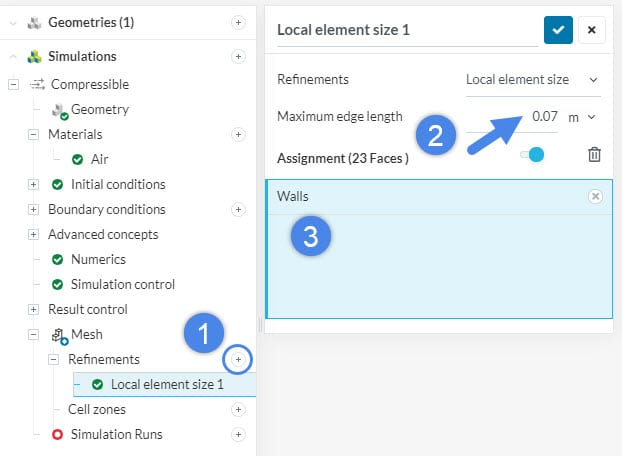Add a cell zone with plus icon
The width and height of the screenshot is (622, 456).
[238, 410]
